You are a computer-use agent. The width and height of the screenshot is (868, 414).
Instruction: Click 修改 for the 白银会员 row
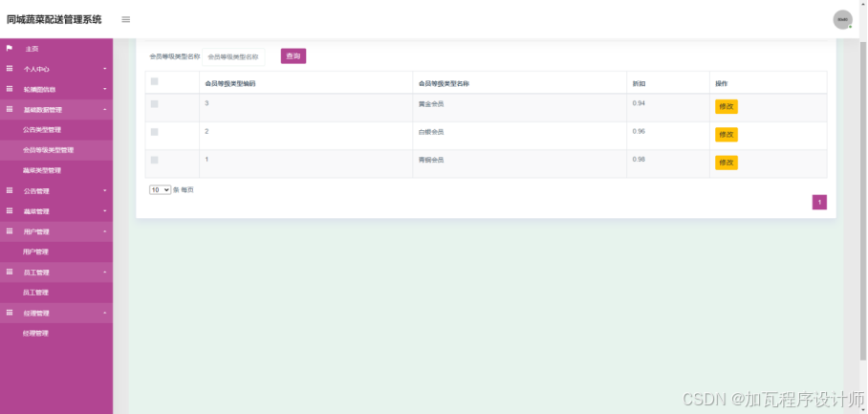[x=727, y=135]
